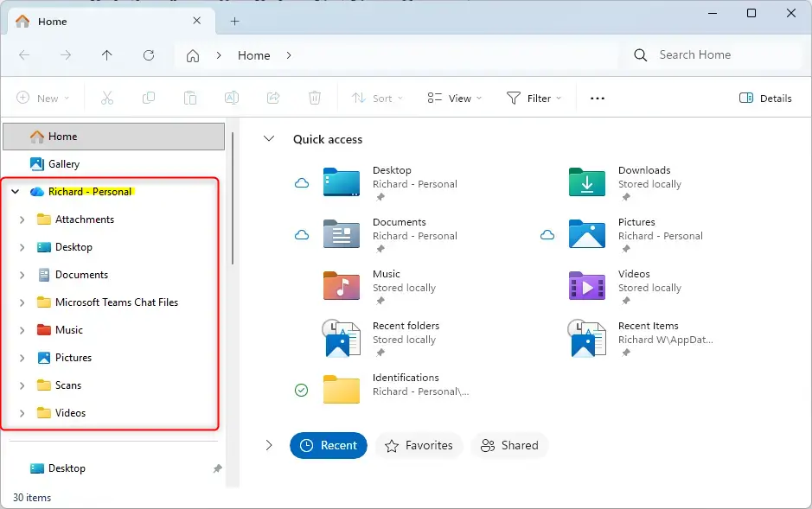Open the Videos quick access folder icon

point(586,285)
